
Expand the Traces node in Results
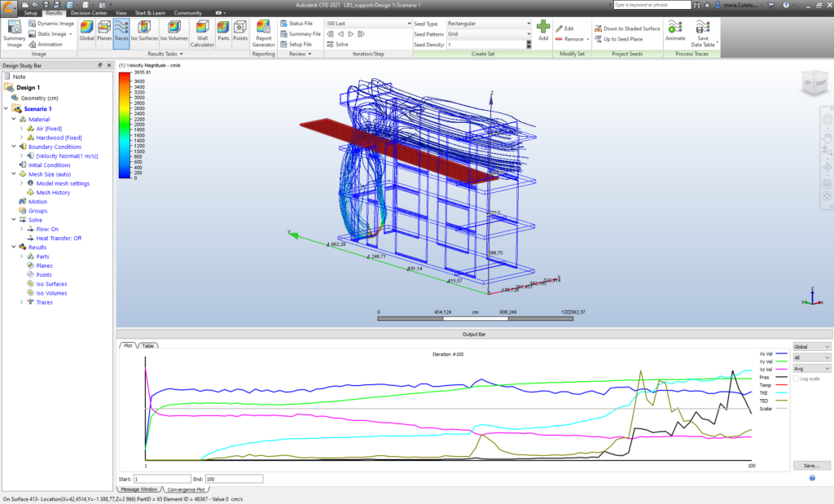[x=22, y=302]
